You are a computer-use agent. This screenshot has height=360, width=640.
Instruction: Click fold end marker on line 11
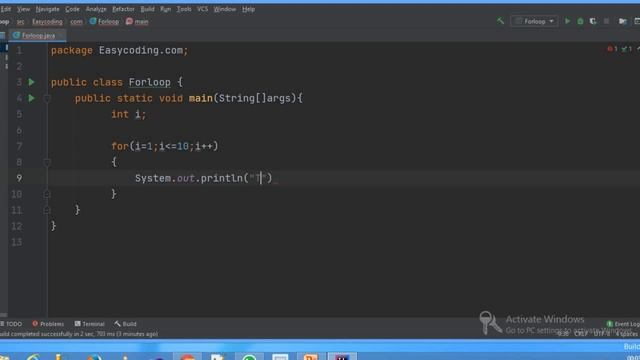click(47, 210)
